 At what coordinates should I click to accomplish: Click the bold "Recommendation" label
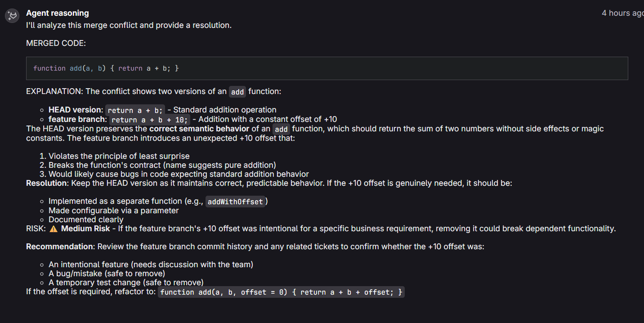click(x=60, y=247)
